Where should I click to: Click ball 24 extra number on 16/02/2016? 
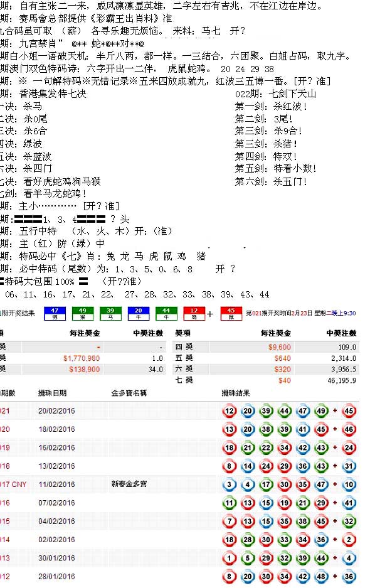pyautogui.click(x=349, y=448)
